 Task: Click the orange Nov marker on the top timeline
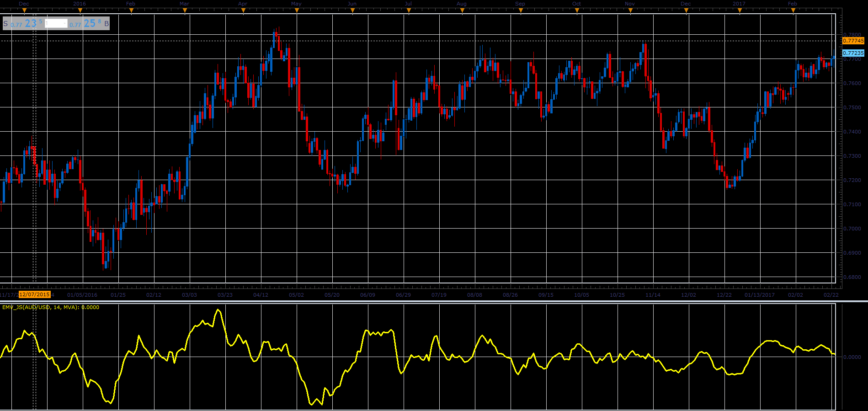pyautogui.click(x=631, y=11)
